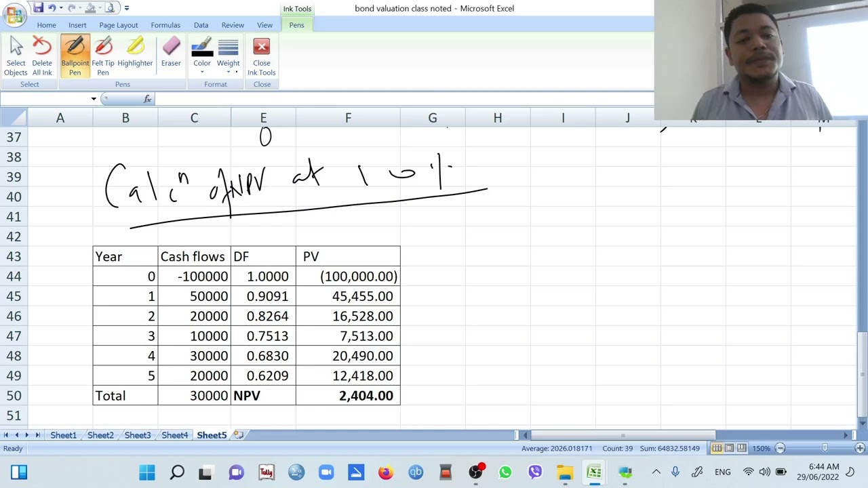Click the zoom slider handle

[825, 448]
